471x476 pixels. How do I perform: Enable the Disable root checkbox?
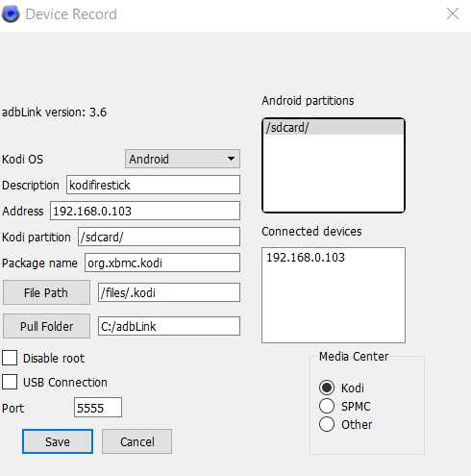click(x=10, y=358)
